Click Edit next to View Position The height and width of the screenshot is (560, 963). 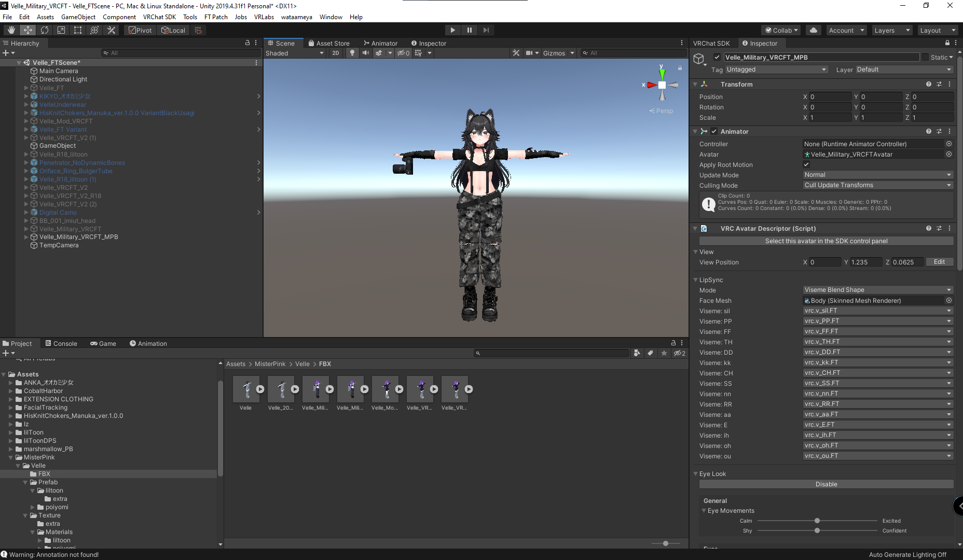[x=939, y=262]
